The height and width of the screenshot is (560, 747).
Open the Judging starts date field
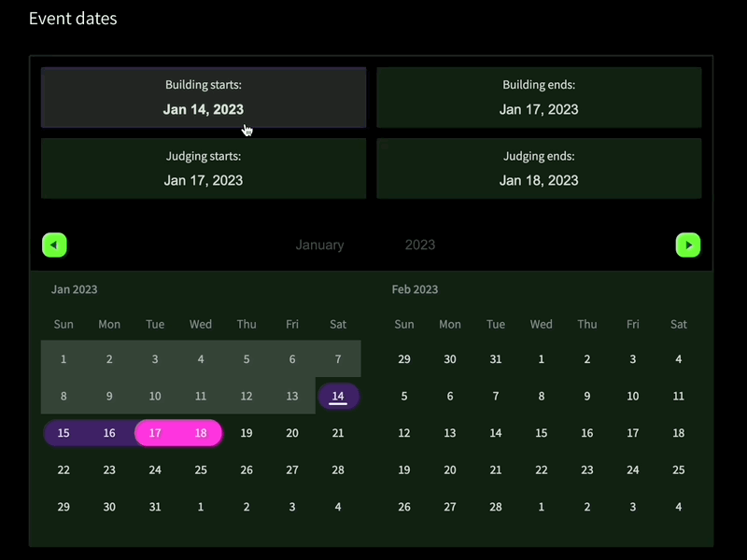pos(204,169)
